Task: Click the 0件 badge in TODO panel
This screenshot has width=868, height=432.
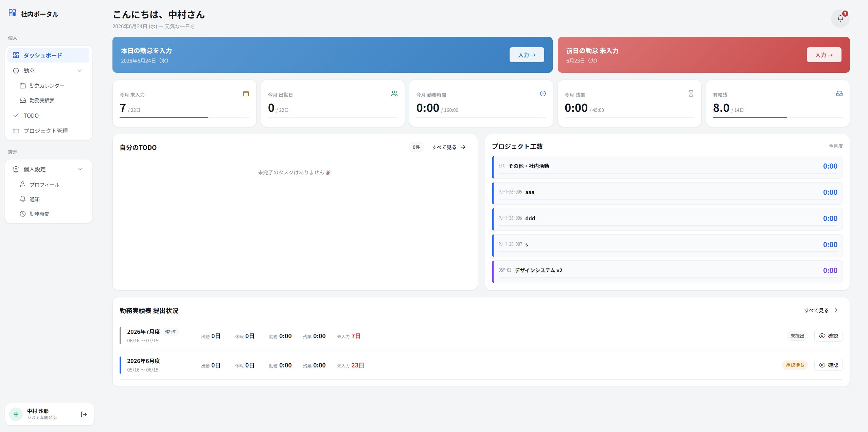Action: pos(416,147)
